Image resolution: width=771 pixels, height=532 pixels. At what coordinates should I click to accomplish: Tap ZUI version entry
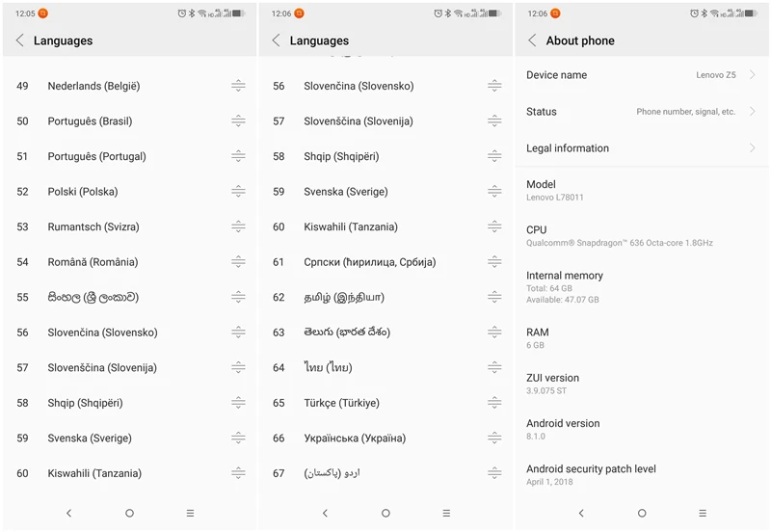click(642, 384)
